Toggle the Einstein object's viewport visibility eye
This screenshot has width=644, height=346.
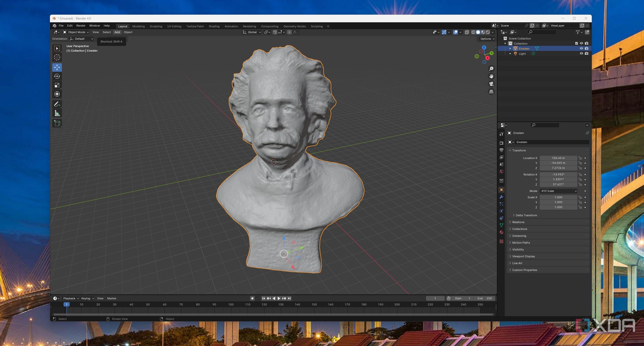click(x=581, y=48)
